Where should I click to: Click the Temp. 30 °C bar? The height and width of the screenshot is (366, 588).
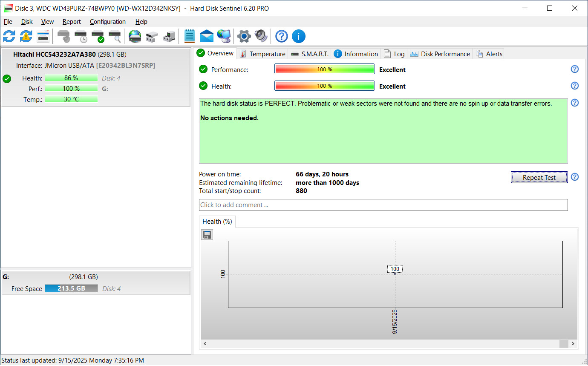tap(71, 99)
